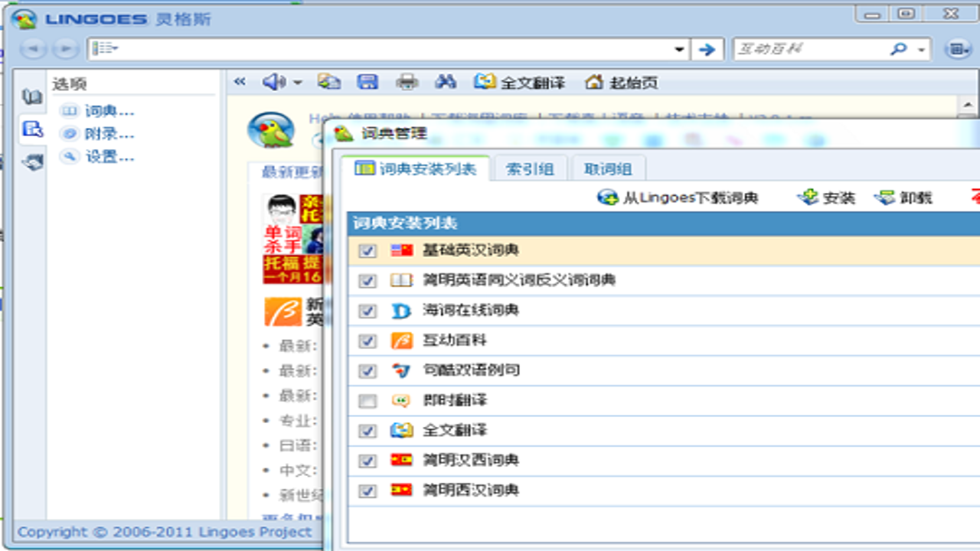Click the print icon

point(407,82)
